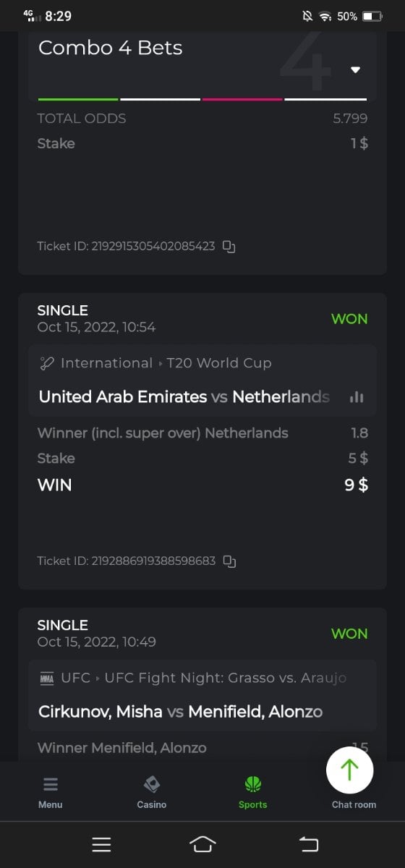Select the International T20 World Cup breadcrumb
Image resolution: width=405 pixels, height=868 pixels.
[x=166, y=363]
